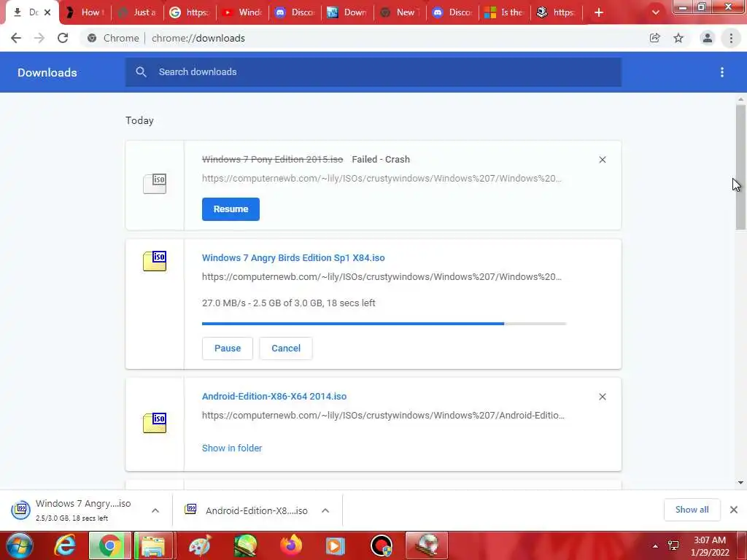
Task: Switch to the 'New' tab
Action: tap(400, 12)
